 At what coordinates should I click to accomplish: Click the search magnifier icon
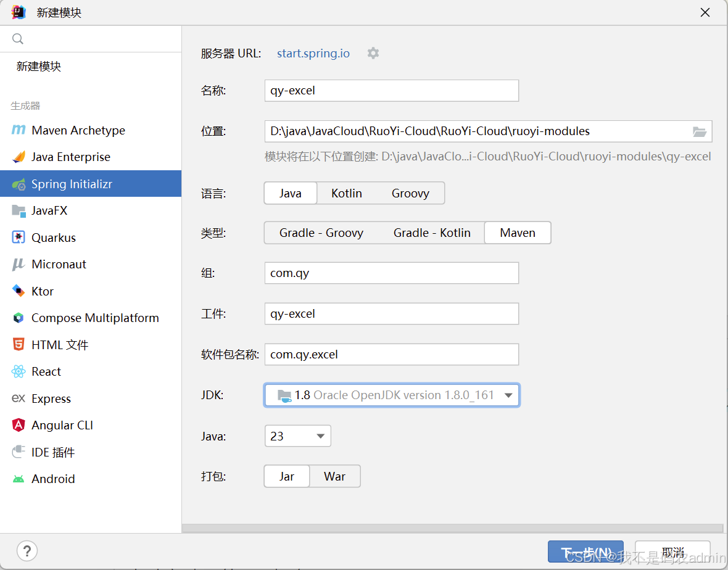(18, 38)
